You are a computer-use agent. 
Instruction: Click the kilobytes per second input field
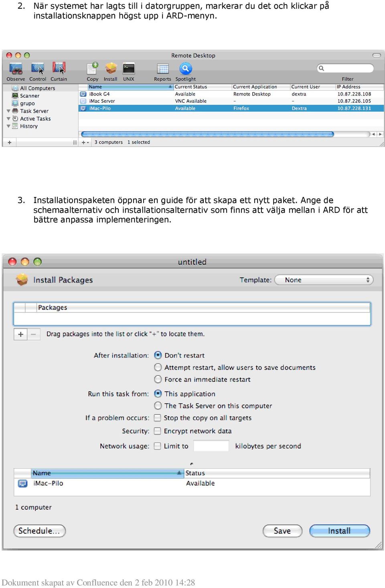click(211, 446)
